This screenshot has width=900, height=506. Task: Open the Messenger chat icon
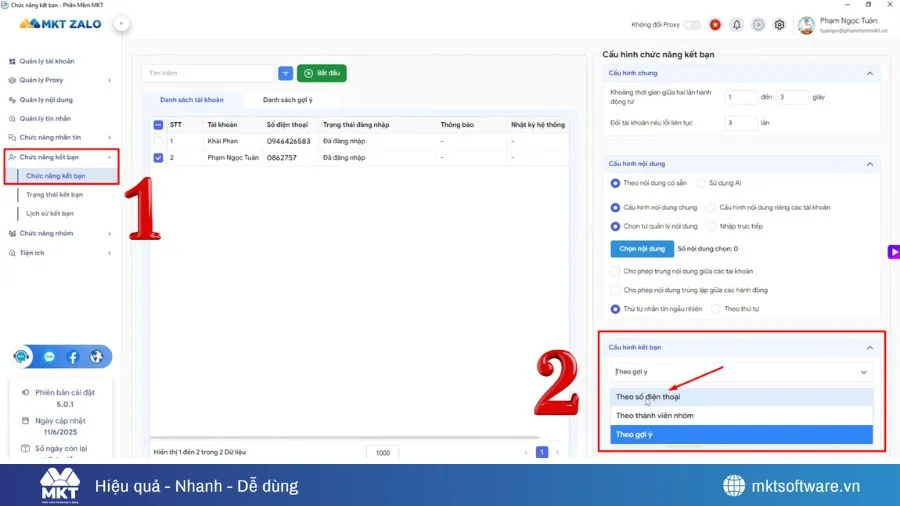(49, 357)
